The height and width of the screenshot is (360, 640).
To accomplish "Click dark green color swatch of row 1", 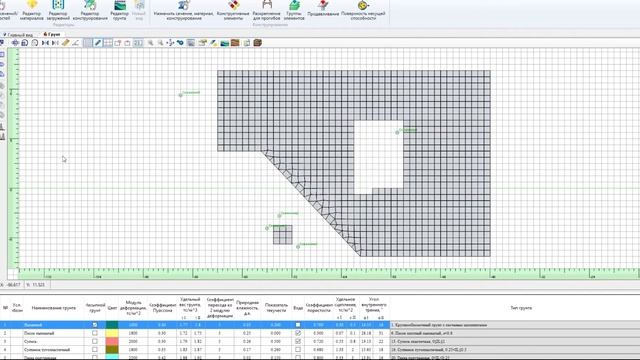I will [112, 325].
